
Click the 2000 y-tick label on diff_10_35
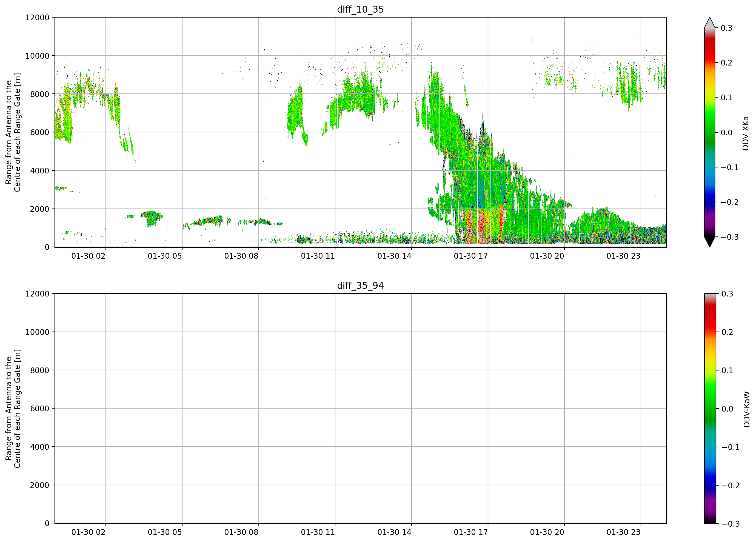coord(40,209)
